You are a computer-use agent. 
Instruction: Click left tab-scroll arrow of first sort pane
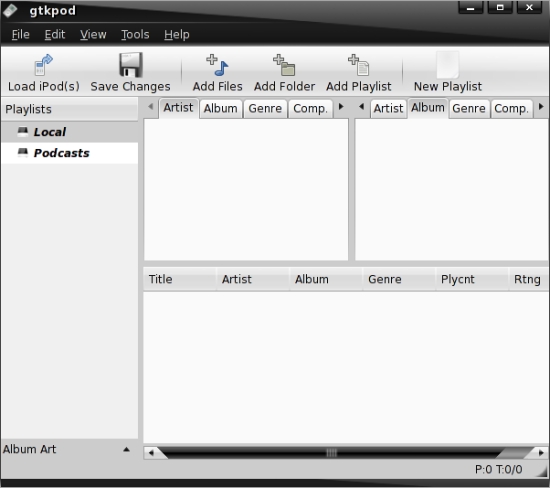150,106
